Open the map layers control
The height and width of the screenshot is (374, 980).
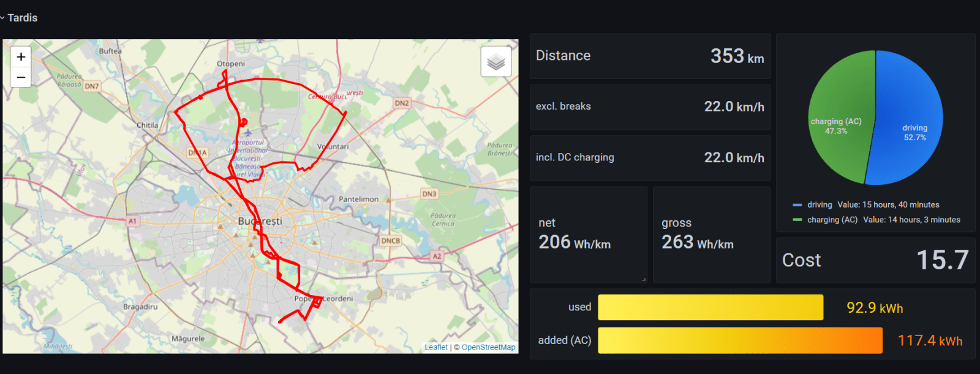(496, 61)
